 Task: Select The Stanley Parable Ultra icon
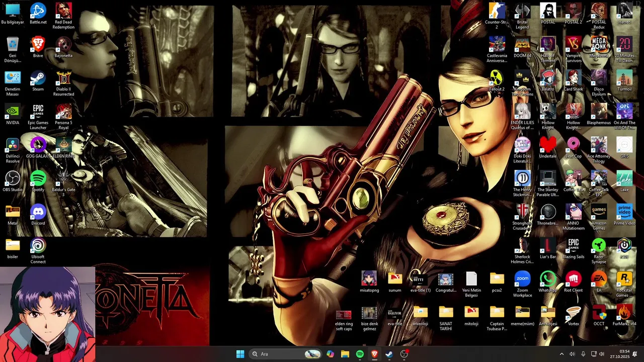pyautogui.click(x=548, y=184)
